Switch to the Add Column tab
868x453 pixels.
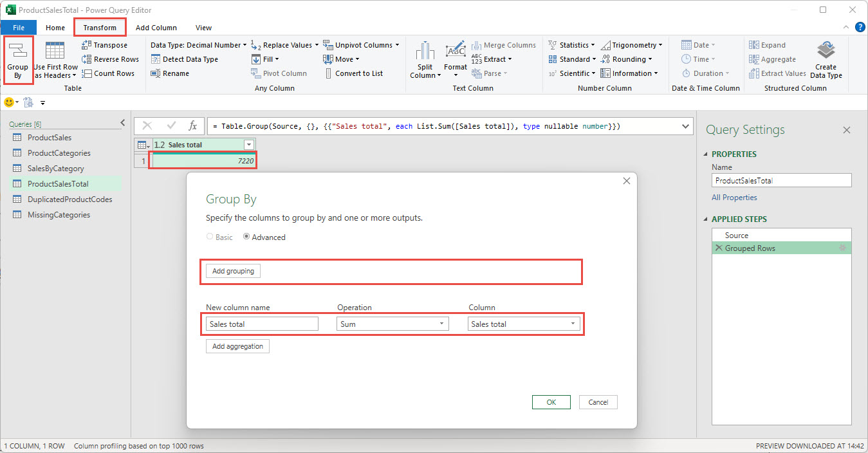coord(156,28)
